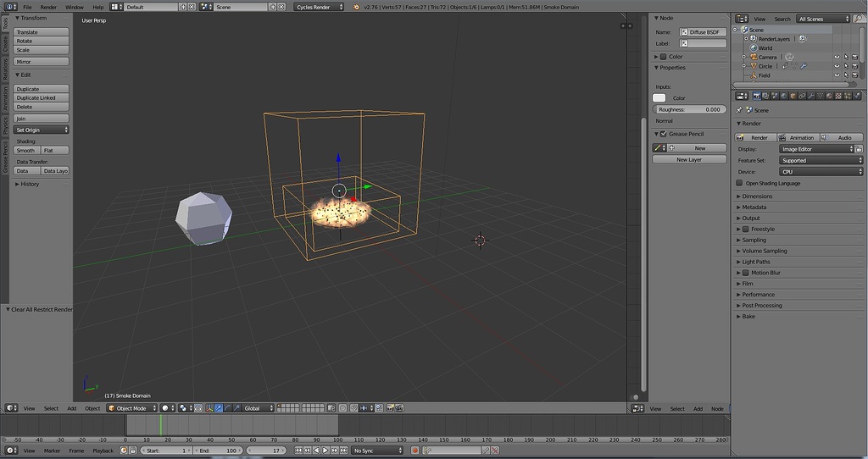
Task: Open the Render menu in top bar
Action: point(48,7)
